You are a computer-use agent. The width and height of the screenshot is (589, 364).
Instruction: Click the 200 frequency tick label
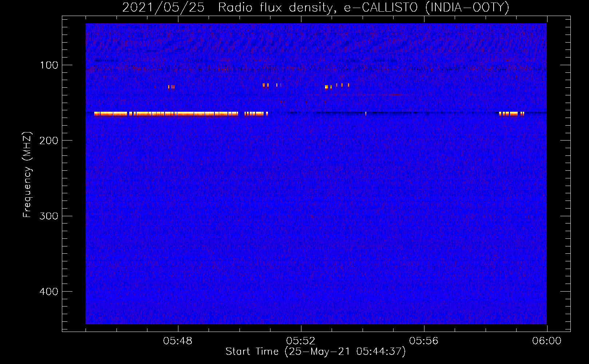coord(49,141)
